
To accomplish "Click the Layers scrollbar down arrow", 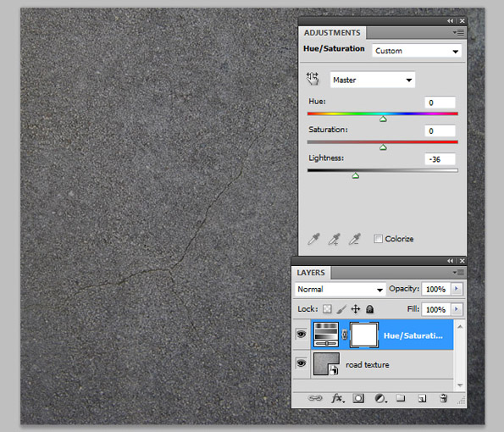I will (460, 385).
